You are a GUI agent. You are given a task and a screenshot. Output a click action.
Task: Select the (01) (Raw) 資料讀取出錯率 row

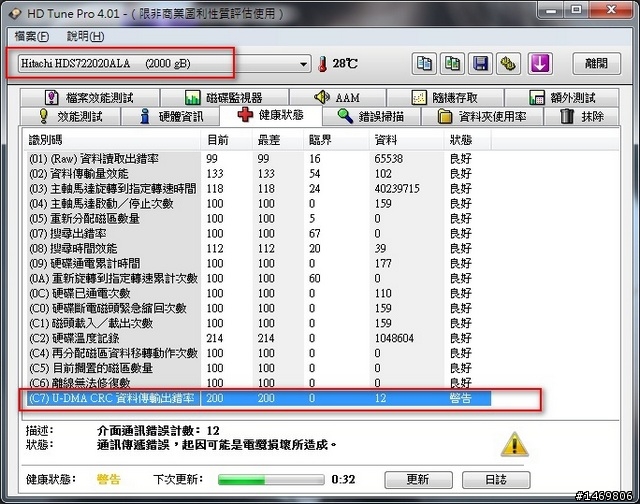click(x=259, y=158)
